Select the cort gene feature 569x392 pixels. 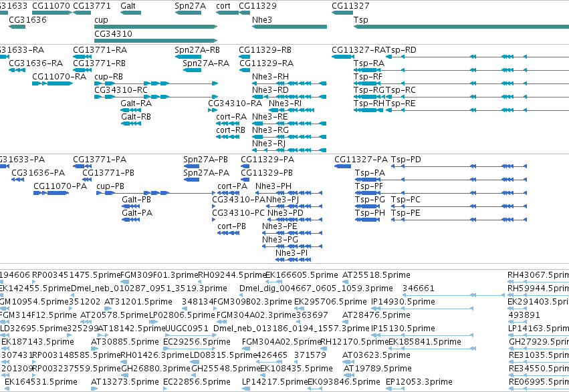click(227, 13)
